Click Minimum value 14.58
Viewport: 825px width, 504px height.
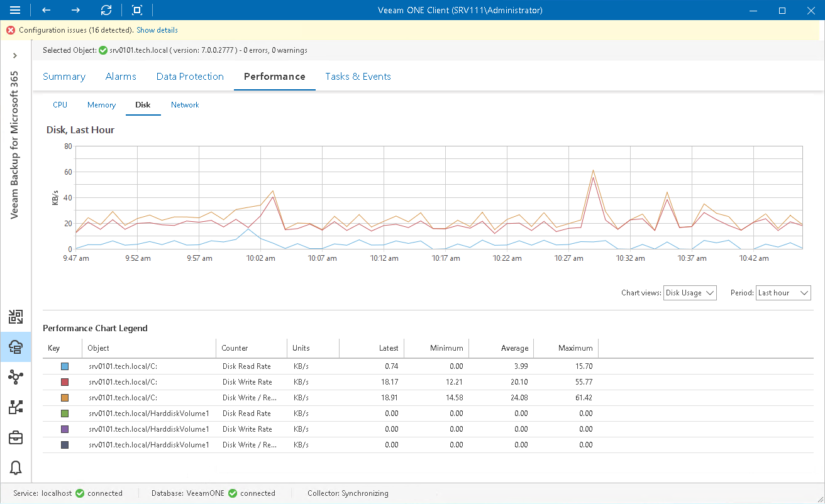coord(453,398)
